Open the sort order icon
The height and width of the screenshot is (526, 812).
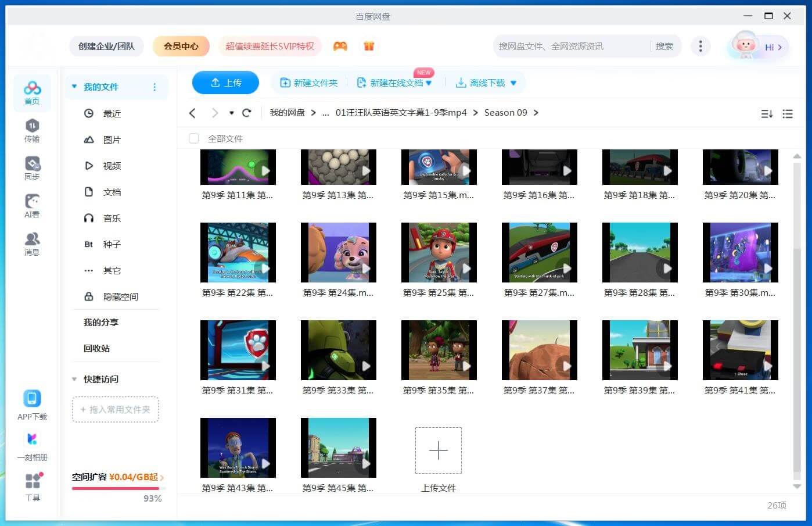coord(767,114)
